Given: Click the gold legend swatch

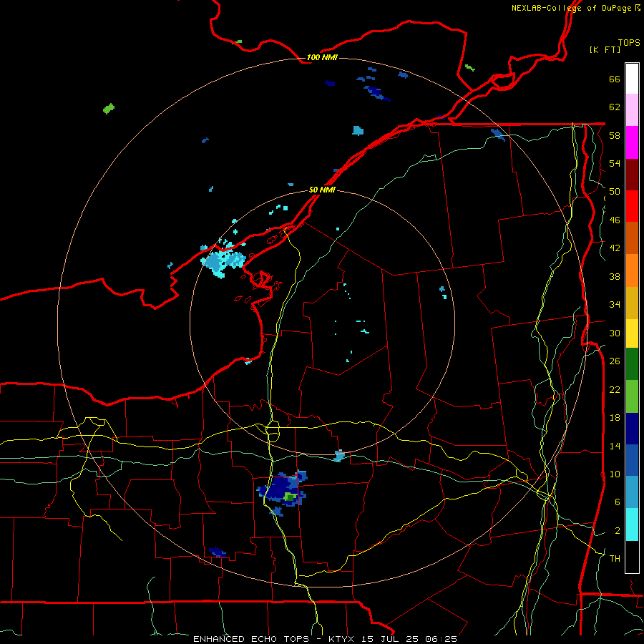Looking at the screenshot, I should coord(632,303).
